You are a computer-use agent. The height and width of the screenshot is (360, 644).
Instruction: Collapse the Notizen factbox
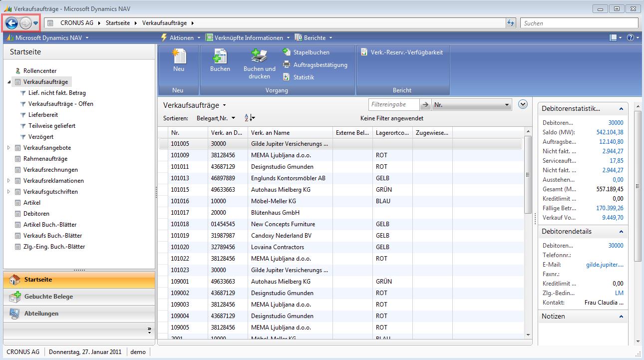[621, 317]
